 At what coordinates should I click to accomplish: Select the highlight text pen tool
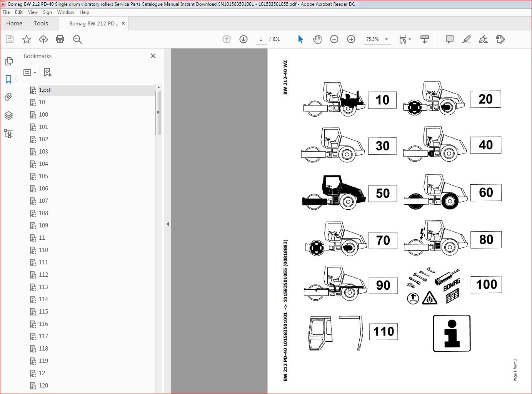[466, 39]
